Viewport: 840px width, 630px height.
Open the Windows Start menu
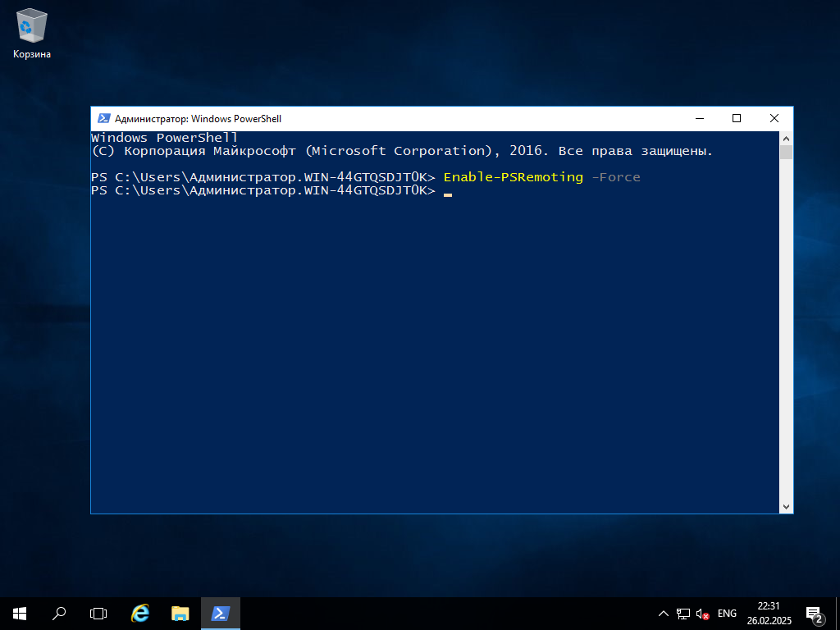pos(20,614)
